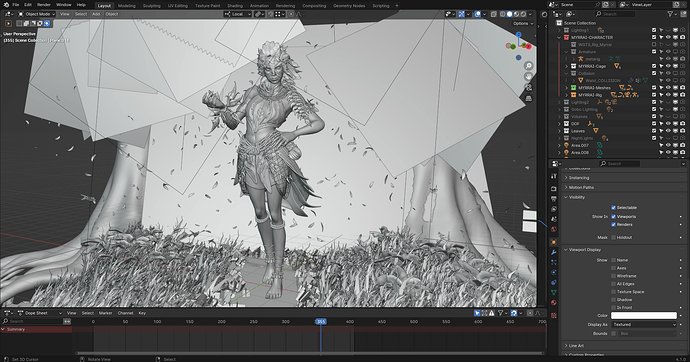690x362 pixels.
Task: Open the Object properties orange square tab
Action: click(x=554, y=242)
